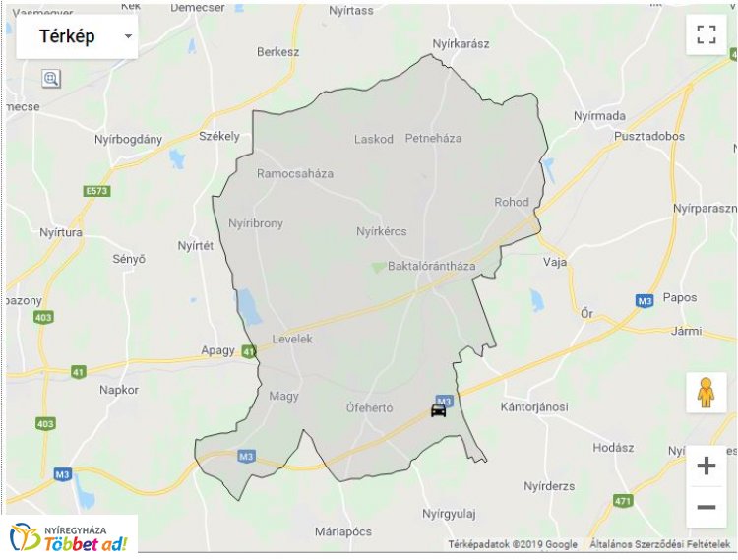Image resolution: width=738 pixels, height=560 pixels.
Task: Click the green E573 road shield
Action: tap(97, 191)
